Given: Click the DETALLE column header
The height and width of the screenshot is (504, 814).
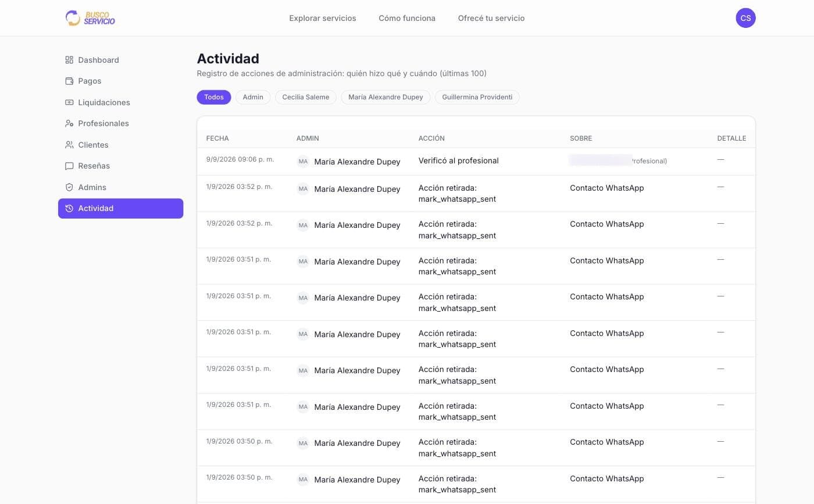Looking at the screenshot, I should click(731, 138).
